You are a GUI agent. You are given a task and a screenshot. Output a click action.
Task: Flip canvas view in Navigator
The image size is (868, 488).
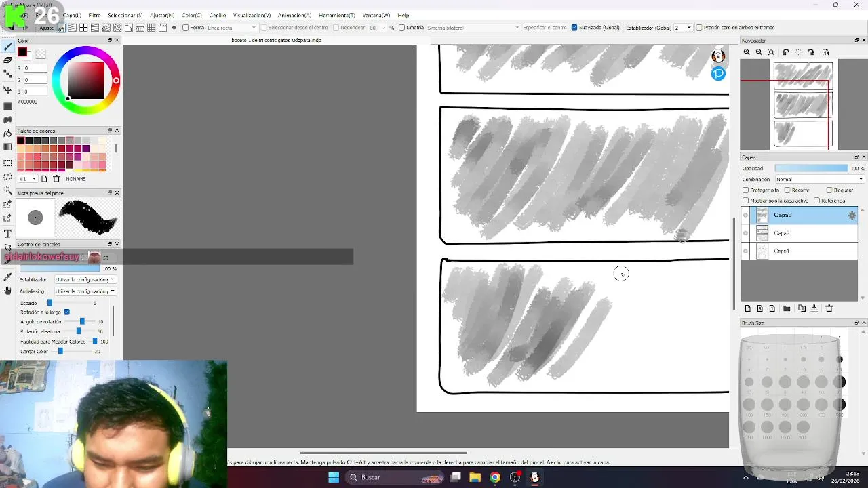pos(825,52)
